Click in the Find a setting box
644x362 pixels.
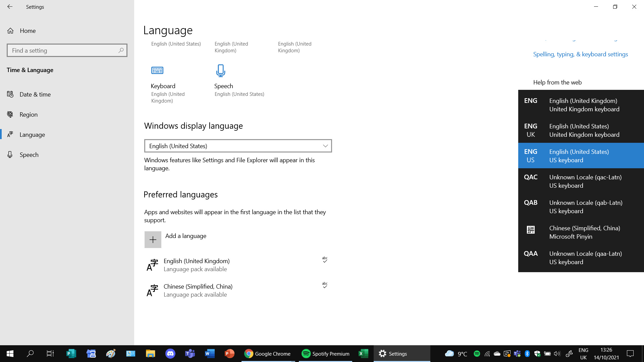[62, 50]
